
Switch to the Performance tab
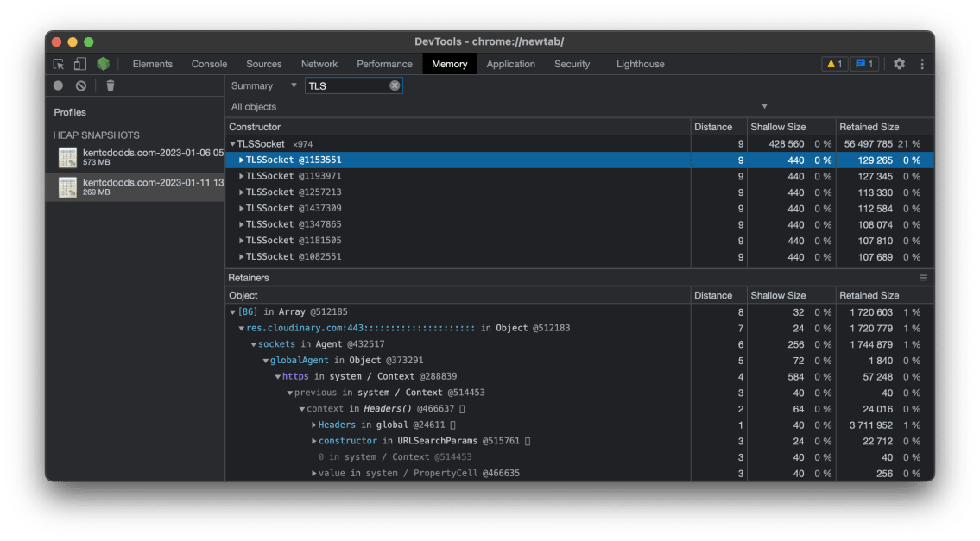click(x=383, y=64)
